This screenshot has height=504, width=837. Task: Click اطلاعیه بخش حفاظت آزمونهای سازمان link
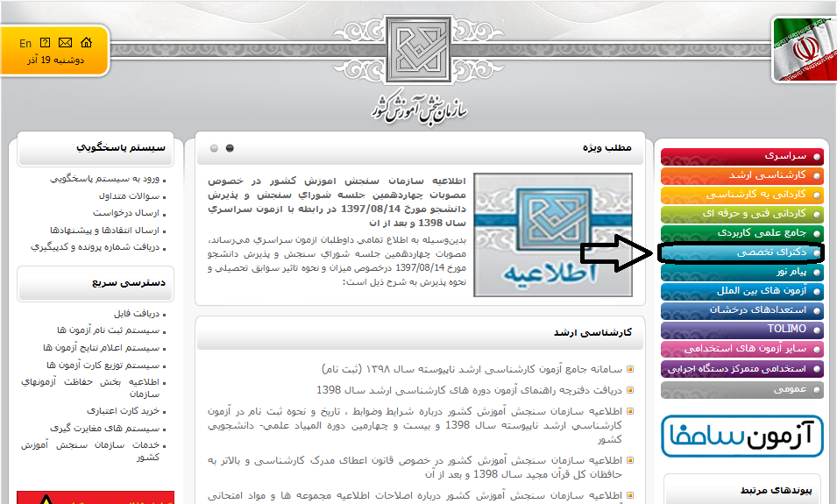click(x=91, y=388)
